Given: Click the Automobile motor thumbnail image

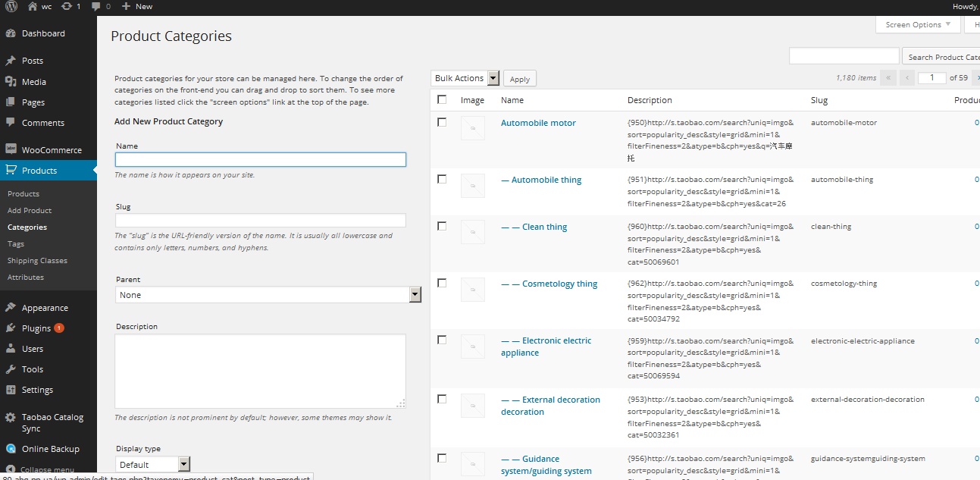Looking at the screenshot, I should point(472,129).
